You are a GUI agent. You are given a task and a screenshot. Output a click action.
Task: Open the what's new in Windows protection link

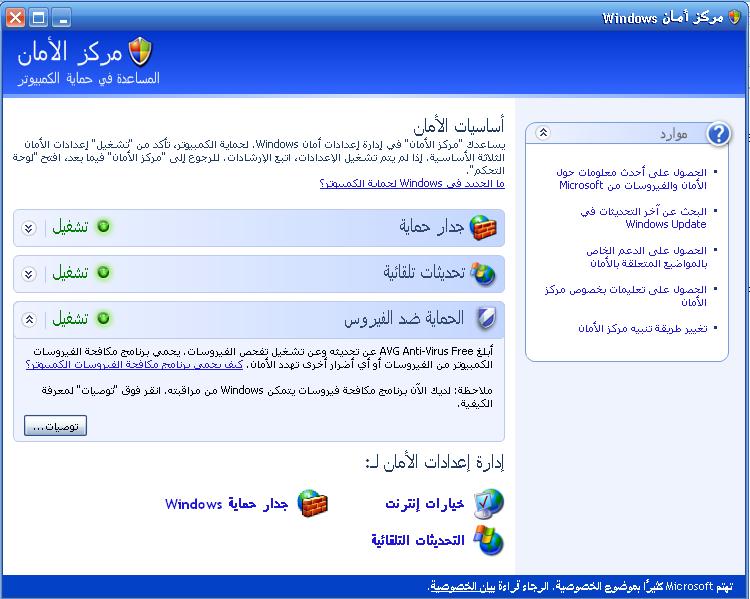(x=412, y=183)
